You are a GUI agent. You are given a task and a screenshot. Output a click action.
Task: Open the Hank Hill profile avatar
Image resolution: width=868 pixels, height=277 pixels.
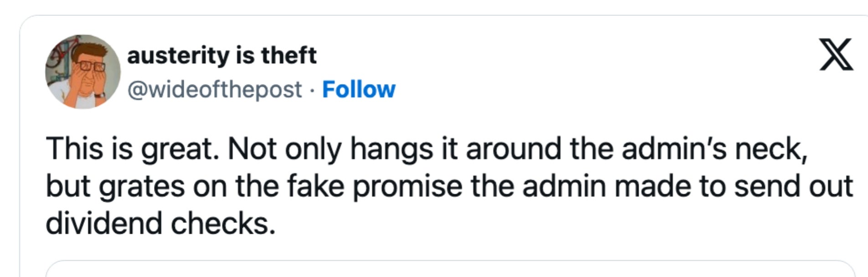tap(82, 72)
